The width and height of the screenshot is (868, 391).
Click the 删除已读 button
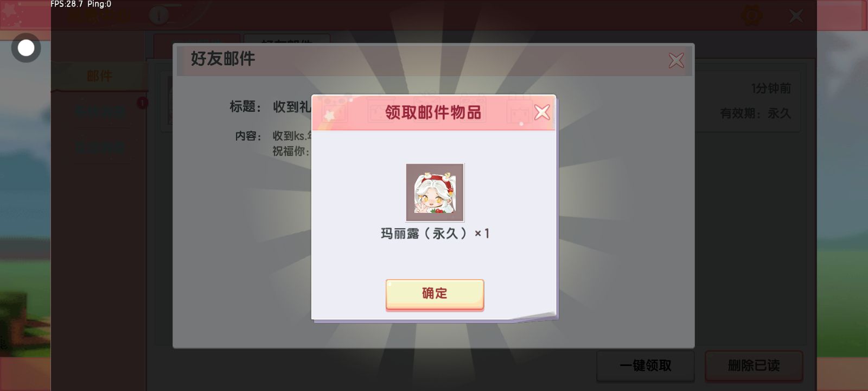tap(754, 365)
